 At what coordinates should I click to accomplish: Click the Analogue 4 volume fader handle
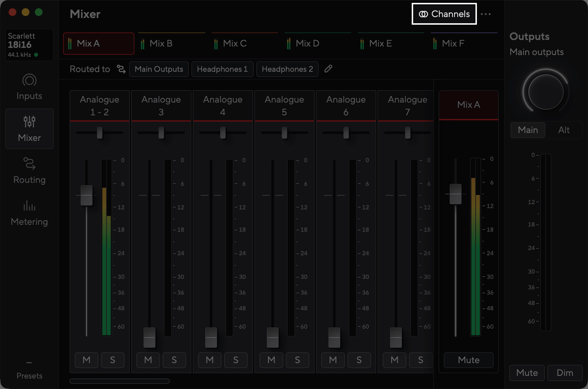(x=211, y=337)
